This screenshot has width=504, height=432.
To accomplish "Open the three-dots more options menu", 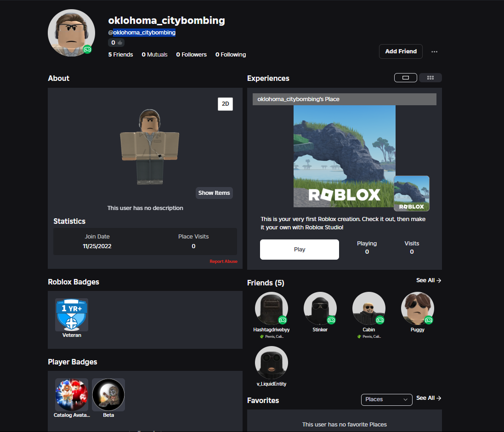I will [434, 52].
